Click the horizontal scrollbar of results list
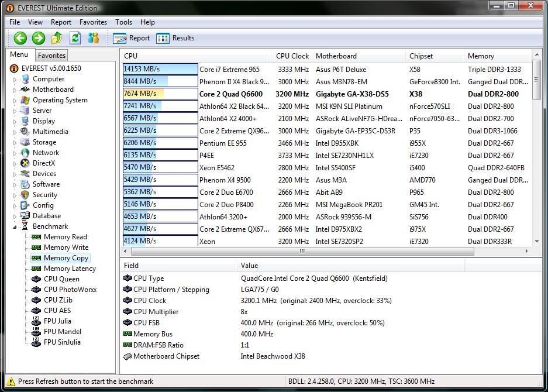This screenshot has width=548, height=392. point(302,251)
